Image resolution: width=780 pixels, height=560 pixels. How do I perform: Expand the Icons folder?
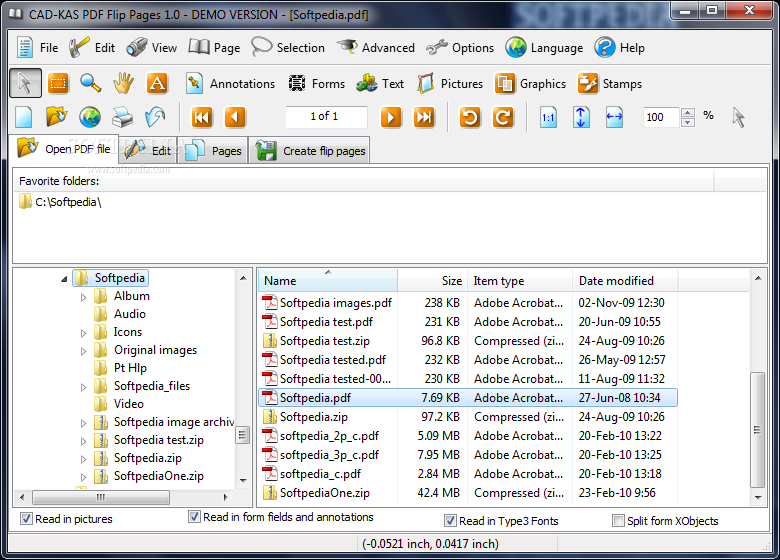83,333
